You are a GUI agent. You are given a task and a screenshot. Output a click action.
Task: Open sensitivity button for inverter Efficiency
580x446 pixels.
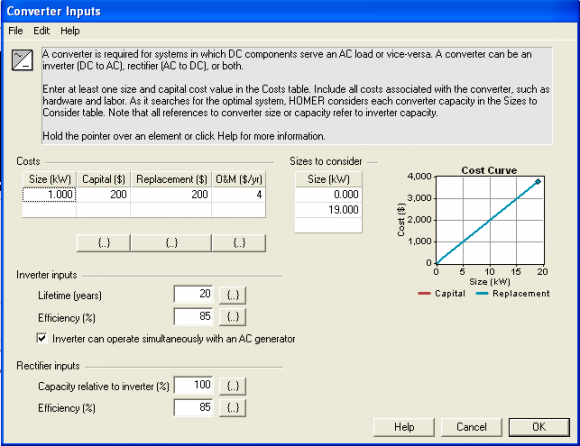click(x=232, y=317)
